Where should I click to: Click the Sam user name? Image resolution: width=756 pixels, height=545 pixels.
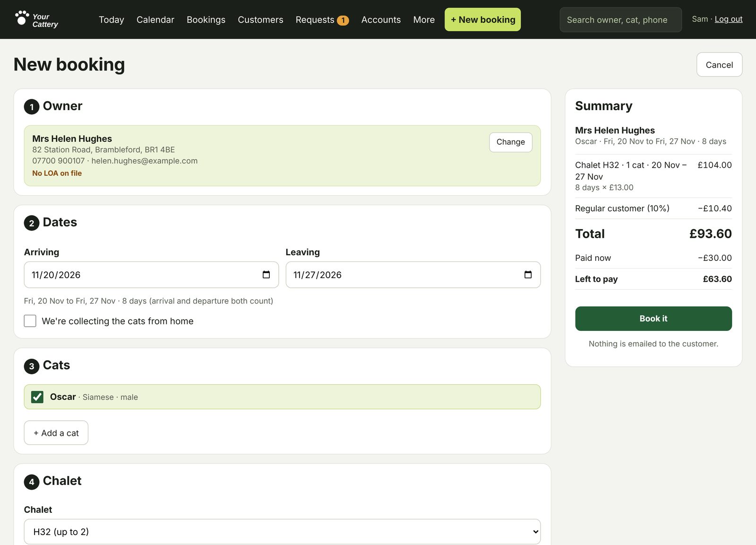[700, 19]
